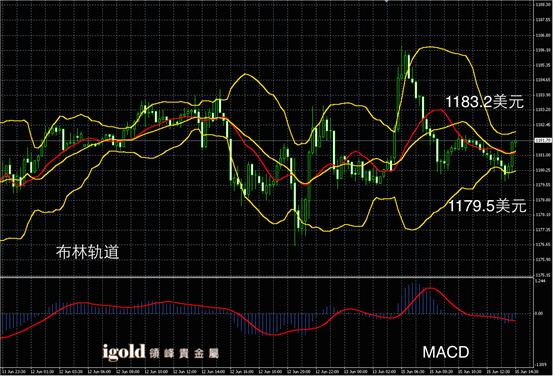Click the 12 Jun 14:00 time axis label
Image resolution: width=553 pixels, height=376 pixels.
tap(213, 371)
